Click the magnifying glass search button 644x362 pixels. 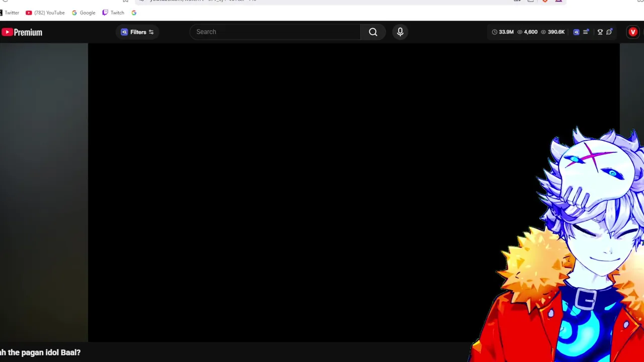coord(373,32)
